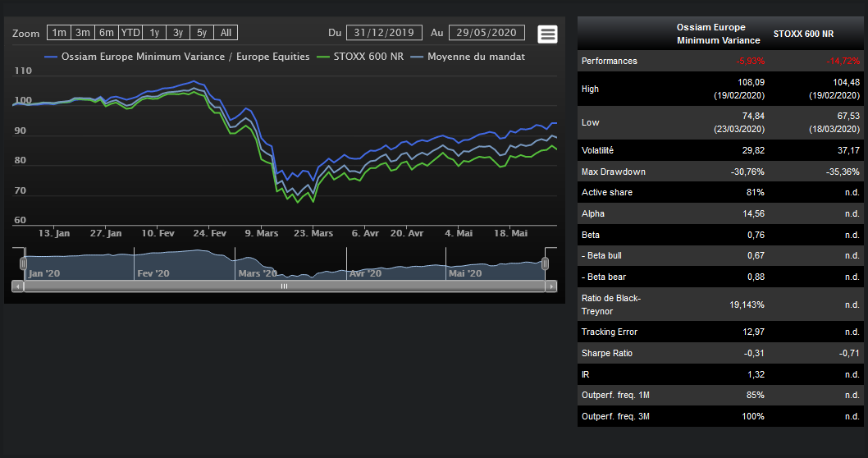868x458 pixels.
Task: Click the Ossiam Europe Minimum Variance column header
Action: (718, 34)
